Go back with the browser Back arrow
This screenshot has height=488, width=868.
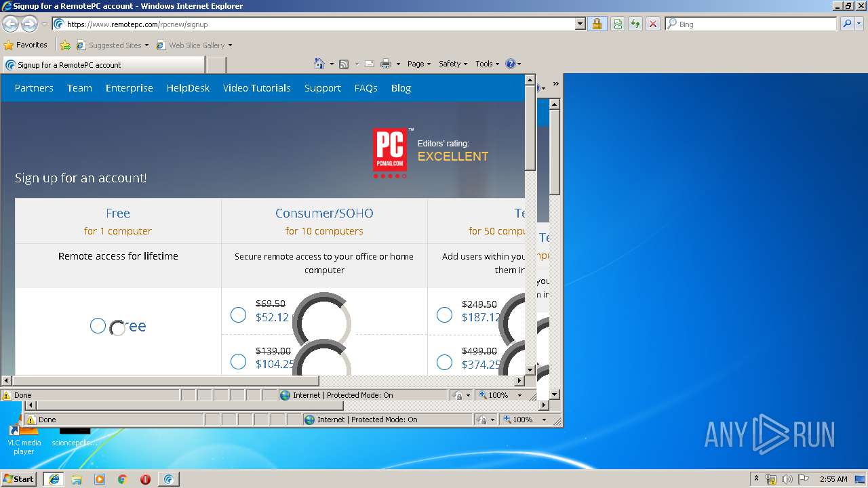[x=10, y=24]
